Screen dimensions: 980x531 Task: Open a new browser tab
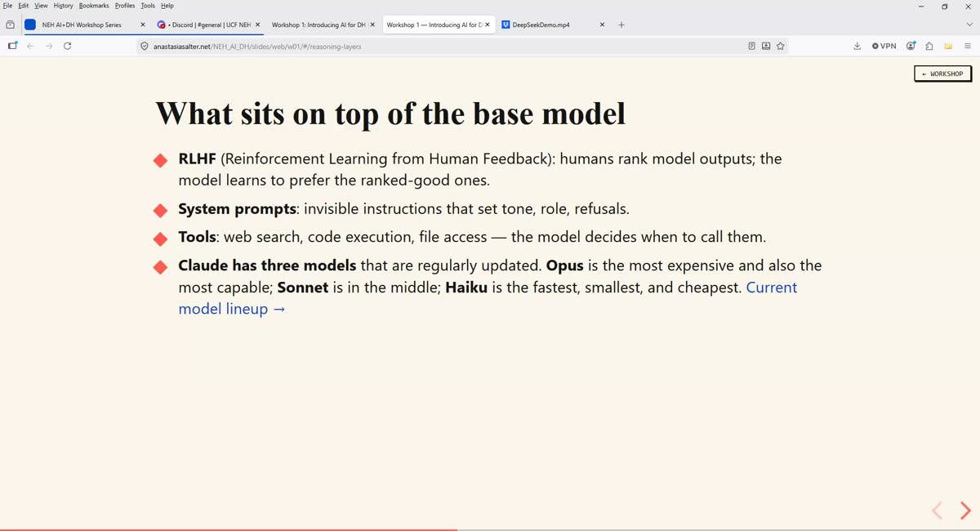(621, 25)
